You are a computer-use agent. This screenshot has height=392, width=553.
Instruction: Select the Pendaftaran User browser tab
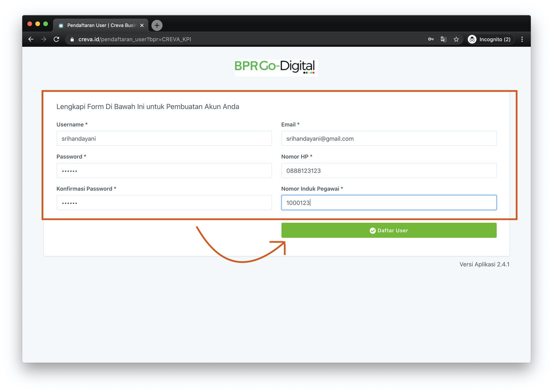click(x=101, y=25)
